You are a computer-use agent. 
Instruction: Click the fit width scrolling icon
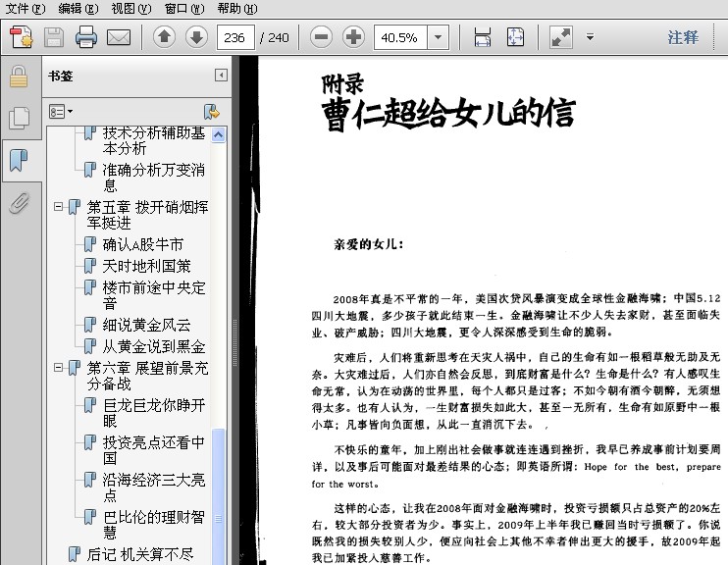(483, 37)
